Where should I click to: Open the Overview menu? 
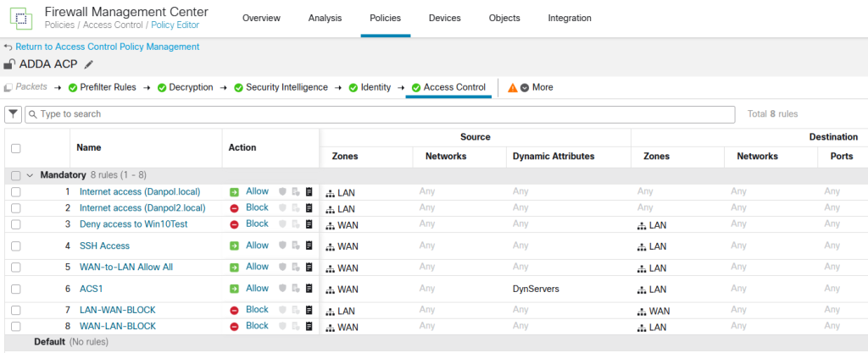tap(261, 19)
